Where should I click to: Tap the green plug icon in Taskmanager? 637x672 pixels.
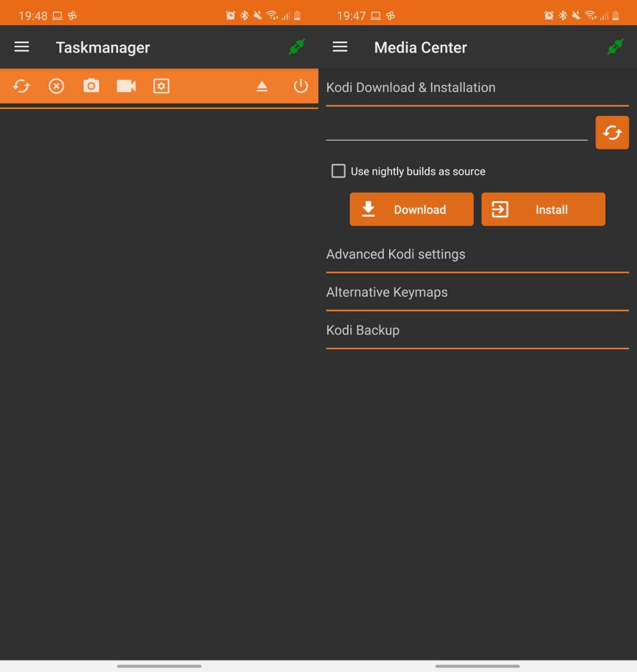click(297, 47)
